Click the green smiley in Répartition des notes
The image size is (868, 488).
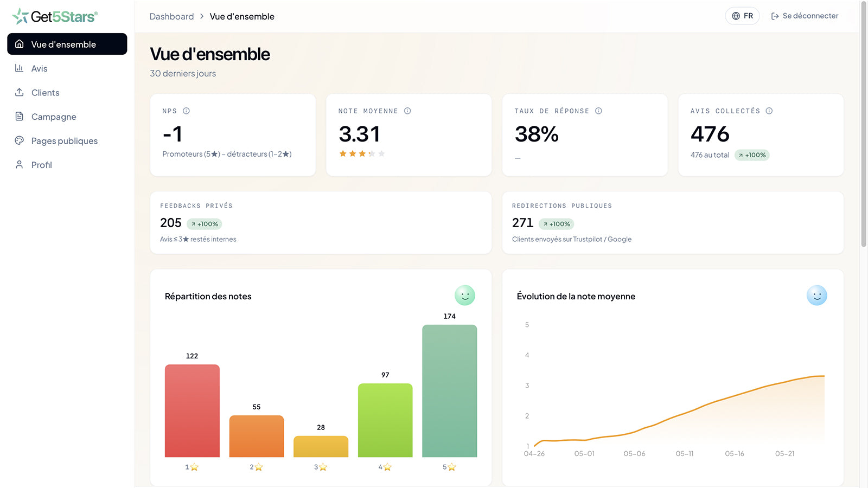(464, 296)
